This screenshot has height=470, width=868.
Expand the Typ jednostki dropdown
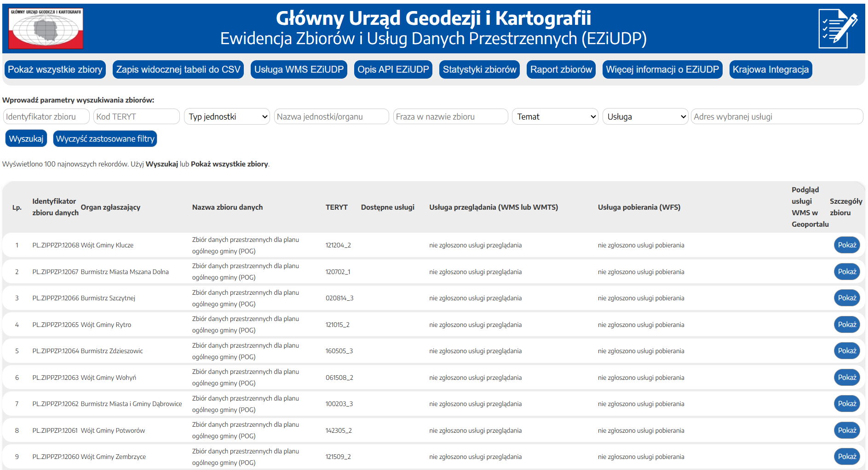(x=227, y=116)
